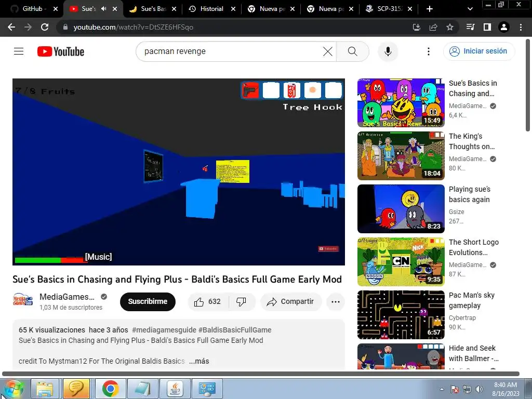Open a new tab with plus icon
Image resolution: width=532 pixels, height=399 pixels.
coord(430,9)
